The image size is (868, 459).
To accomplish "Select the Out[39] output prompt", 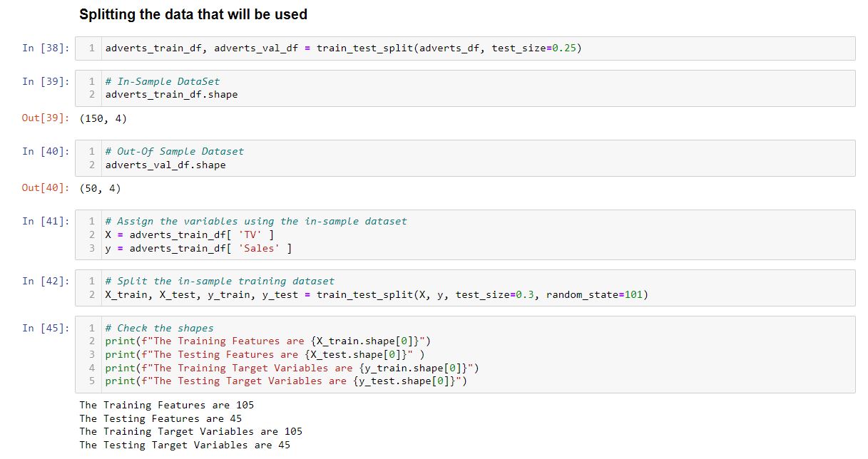I will [46, 118].
